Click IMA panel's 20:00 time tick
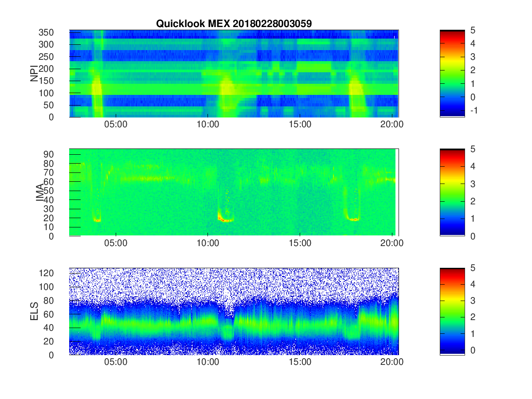The height and width of the screenshot is (399, 532). click(x=392, y=243)
